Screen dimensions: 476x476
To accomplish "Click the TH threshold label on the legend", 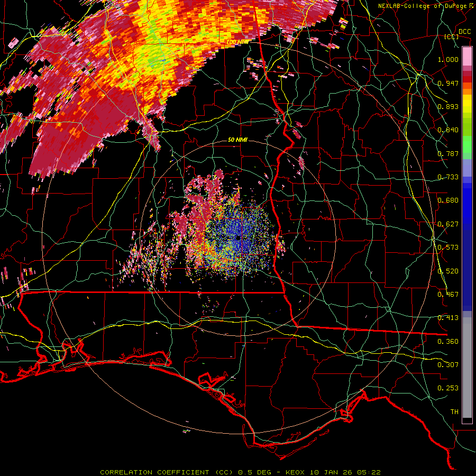I will coord(454,412).
